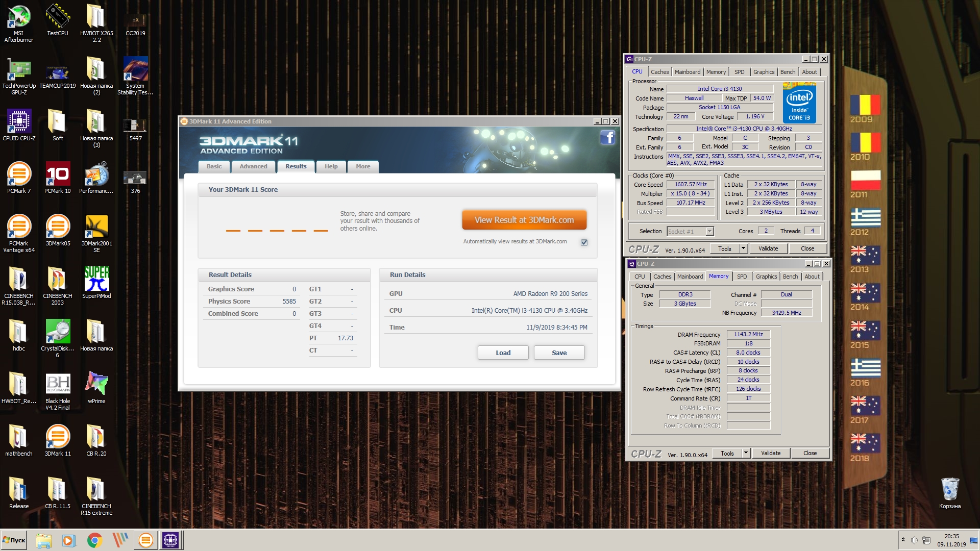Expand Tools dropdown arrow in lower CPU-Z
The height and width of the screenshot is (551, 980).
[746, 453]
